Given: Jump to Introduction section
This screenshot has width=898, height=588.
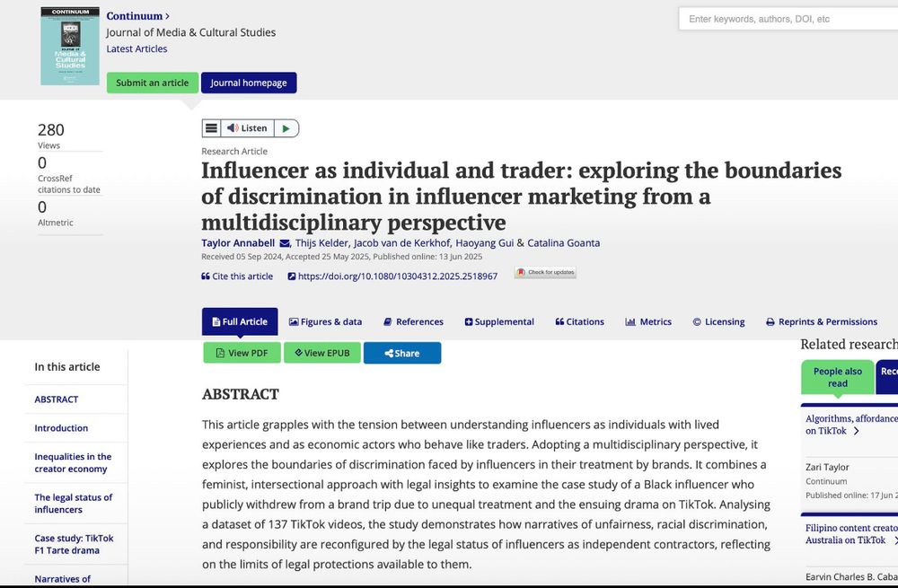Looking at the screenshot, I should click(x=61, y=427).
